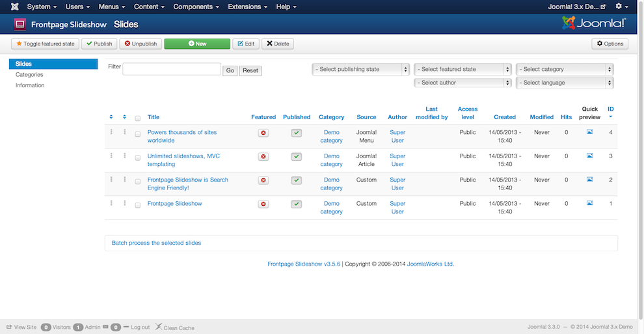This screenshot has width=644, height=334.
Task: Click the Delete toolbar button
Action: 278,44
